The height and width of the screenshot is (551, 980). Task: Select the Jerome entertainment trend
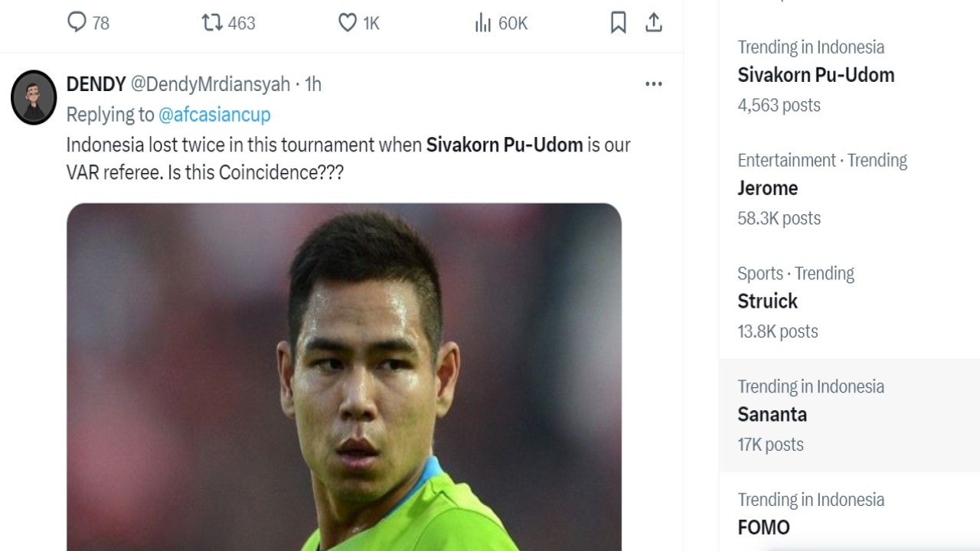coord(767,187)
